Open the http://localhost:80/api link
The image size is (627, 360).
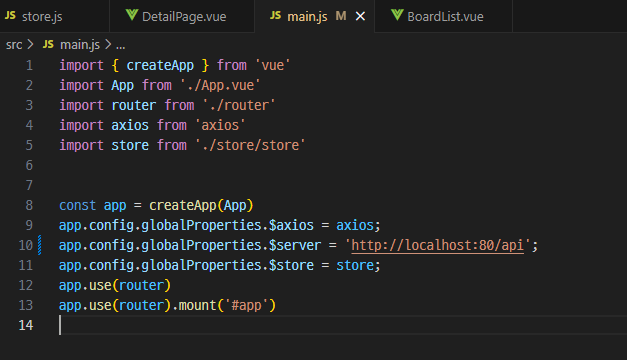437,245
